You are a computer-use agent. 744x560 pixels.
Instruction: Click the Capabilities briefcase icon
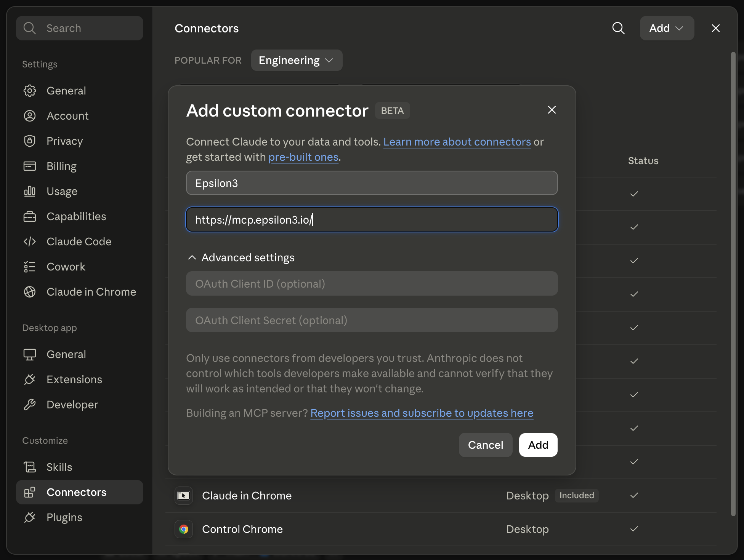pos(30,216)
